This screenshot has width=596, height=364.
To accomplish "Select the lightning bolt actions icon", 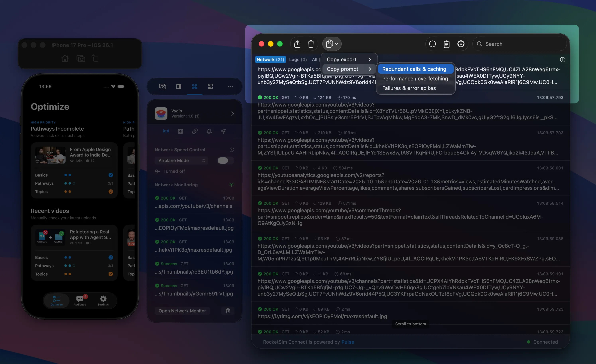I will pyautogui.click(x=180, y=131).
